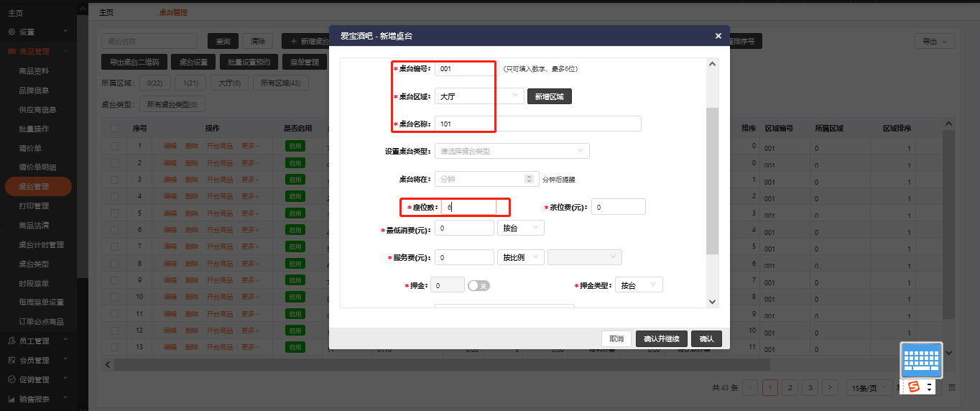980x411 pixels.
Task: Switch to the 主页 tab
Action: click(106, 12)
